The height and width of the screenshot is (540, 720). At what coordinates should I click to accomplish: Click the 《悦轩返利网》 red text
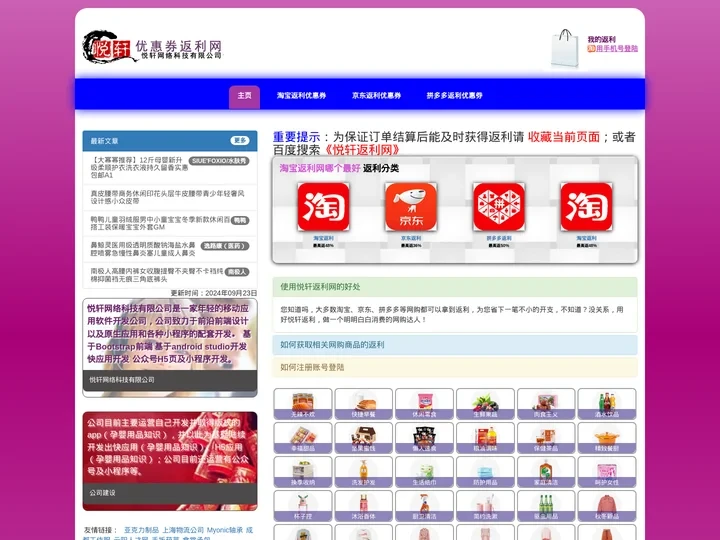coord(362,150)
